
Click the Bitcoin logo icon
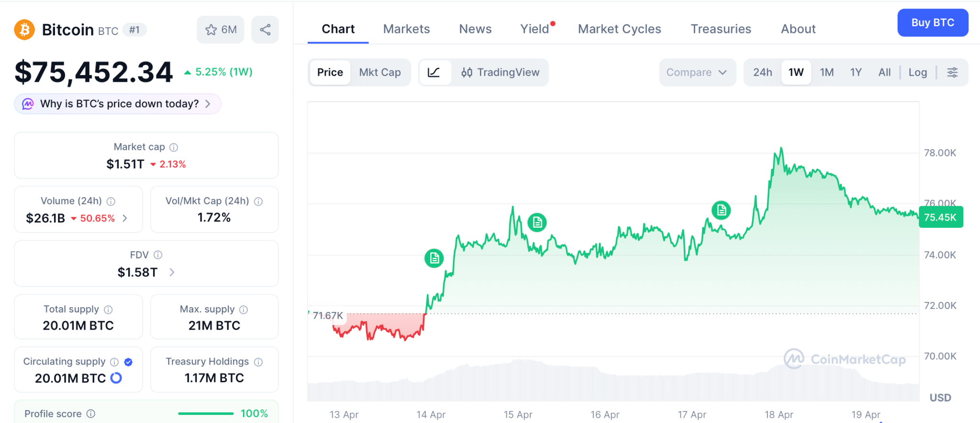(24, 30)
